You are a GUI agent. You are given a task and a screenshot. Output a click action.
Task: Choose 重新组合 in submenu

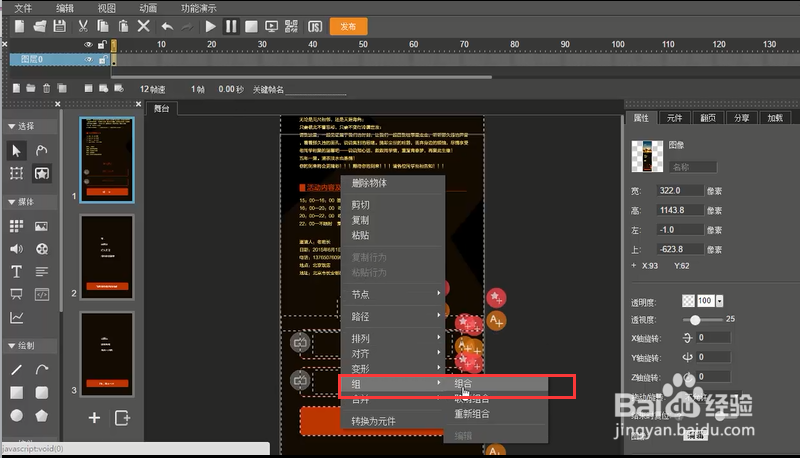point(472,414)
